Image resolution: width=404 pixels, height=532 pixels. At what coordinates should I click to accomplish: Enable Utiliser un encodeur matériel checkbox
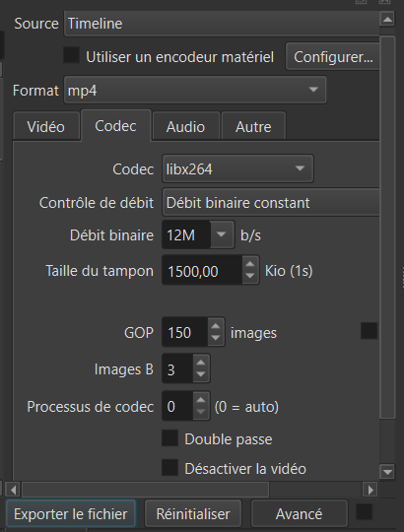[x=72, y=55]
